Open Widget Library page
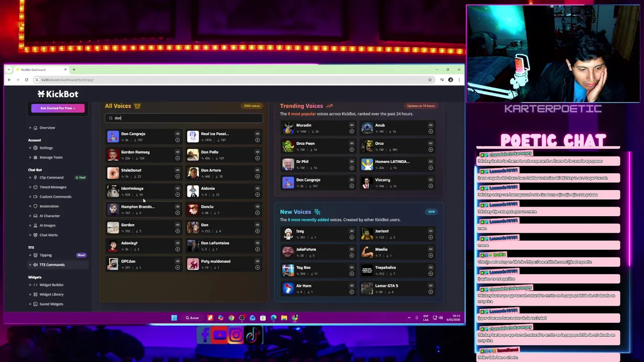This screenshot has width=644, height=362. click(51, 294)
